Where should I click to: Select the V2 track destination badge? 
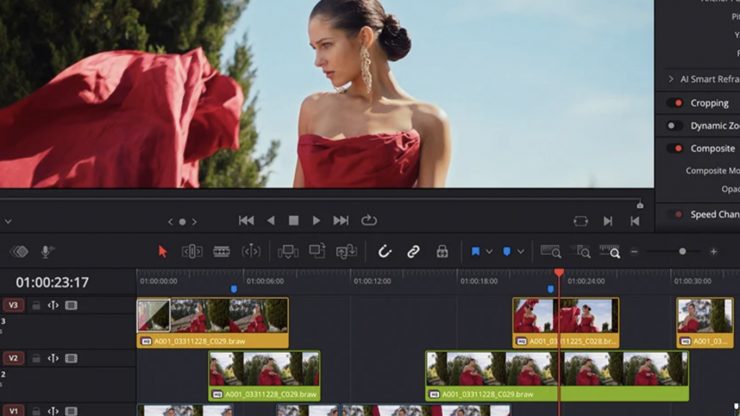(x=13, y=358)
